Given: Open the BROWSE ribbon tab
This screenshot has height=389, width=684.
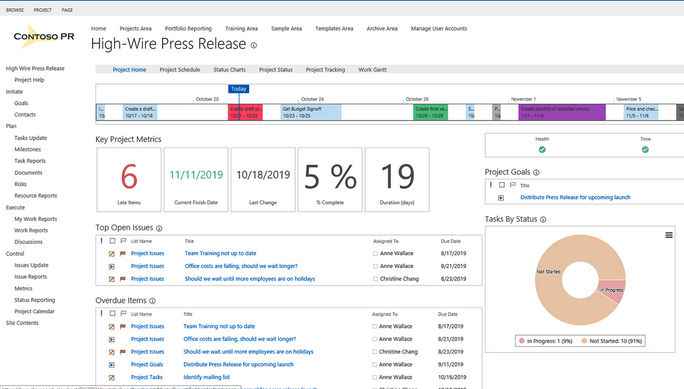Looking at the screenshot, I should [x=15, y=10].
